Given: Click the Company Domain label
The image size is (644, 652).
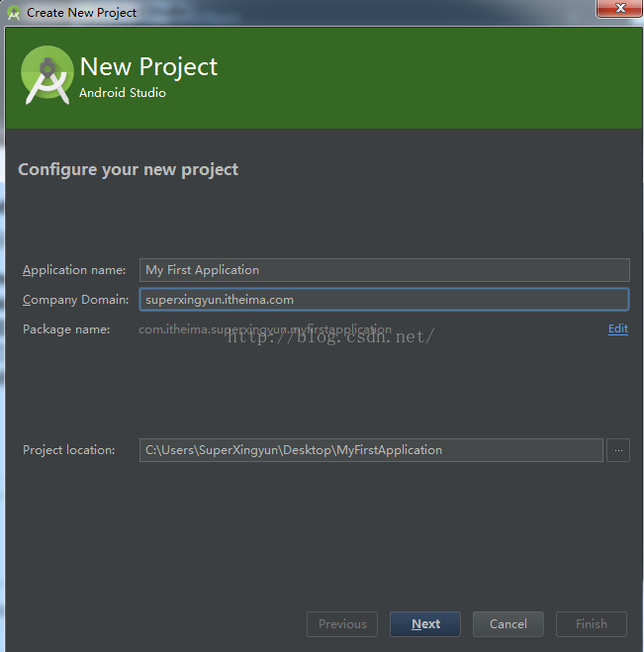Looking at the screenshot, I should 75,300.
